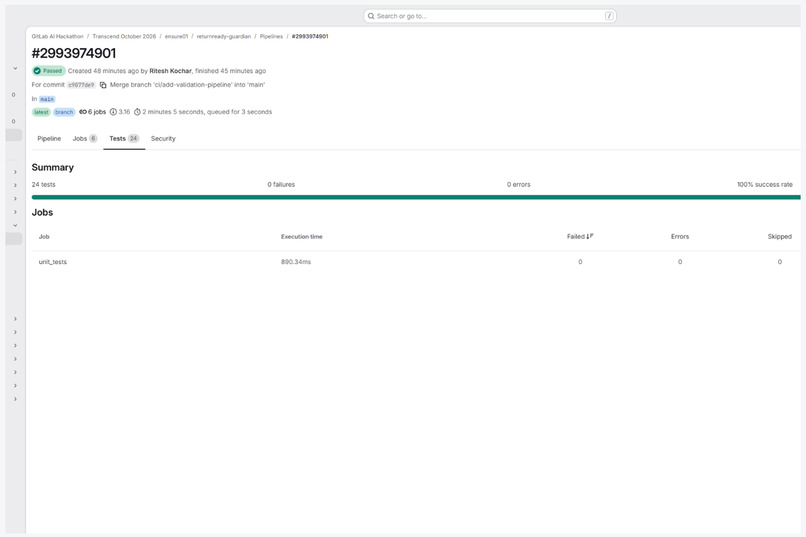Viewport: 806px width, 537px height.
Task: Click the green test success progress bar
Action: pos(416,197)
